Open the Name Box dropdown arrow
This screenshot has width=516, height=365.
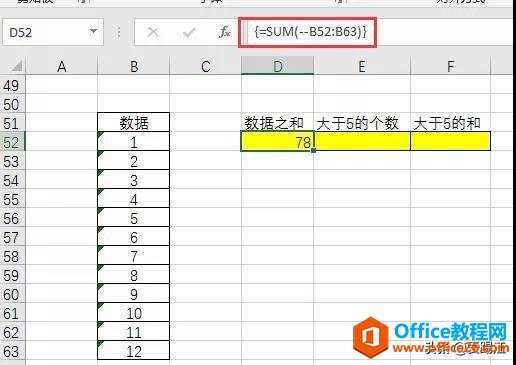[93, 32]
